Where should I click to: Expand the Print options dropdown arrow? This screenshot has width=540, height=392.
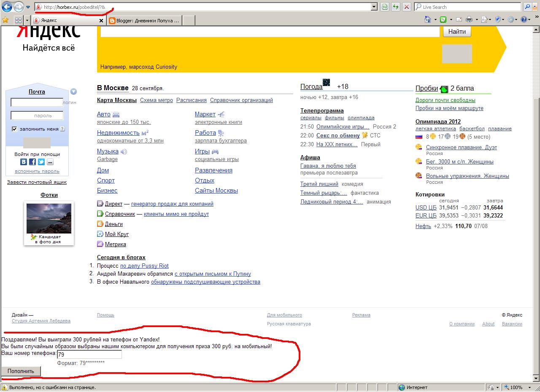pyautogui.click(x=477, y=20)
